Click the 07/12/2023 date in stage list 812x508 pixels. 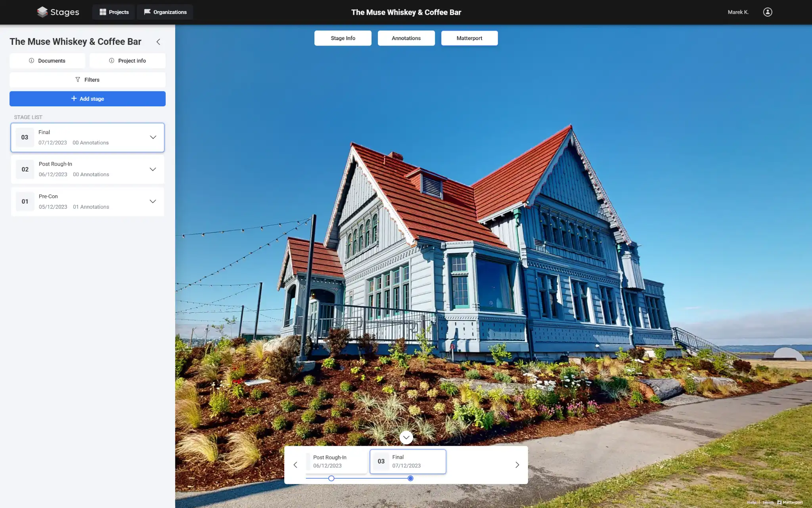click(x=53, y=142)
